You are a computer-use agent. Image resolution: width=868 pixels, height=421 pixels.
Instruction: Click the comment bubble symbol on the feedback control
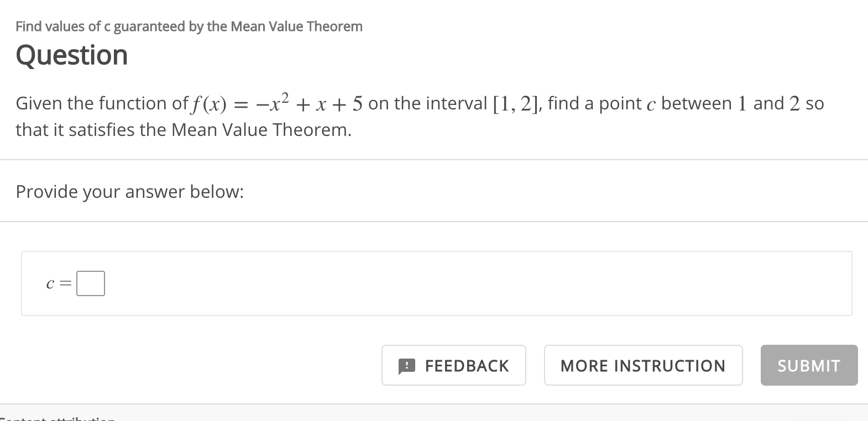click(406, 365)
